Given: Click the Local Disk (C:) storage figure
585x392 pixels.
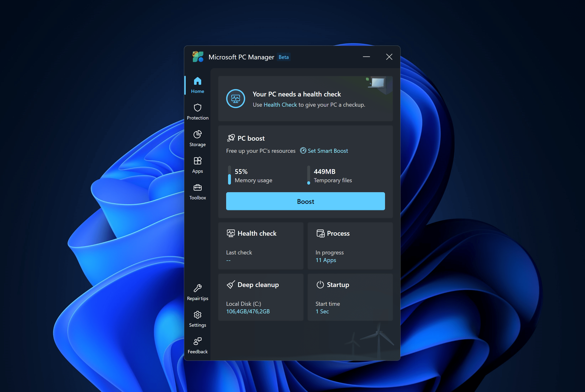Looking at the screenshot, I should [248, 311].
